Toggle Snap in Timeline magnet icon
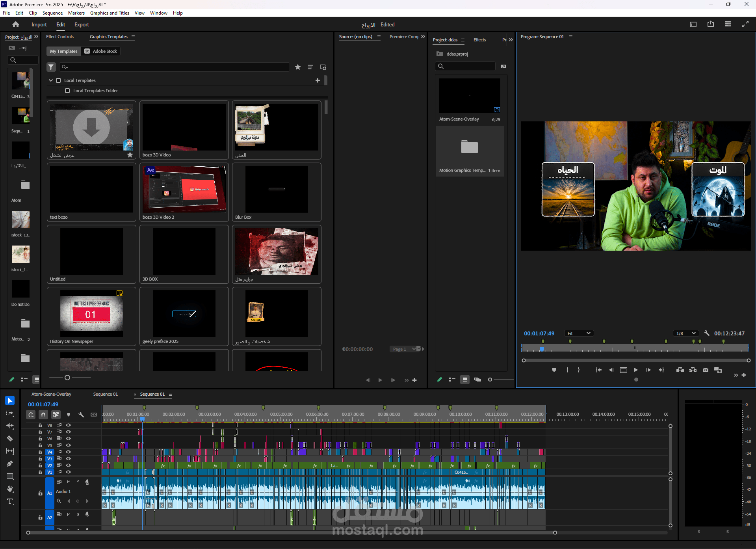The height and width of the screenshot is (549, 756). [43, 415]
